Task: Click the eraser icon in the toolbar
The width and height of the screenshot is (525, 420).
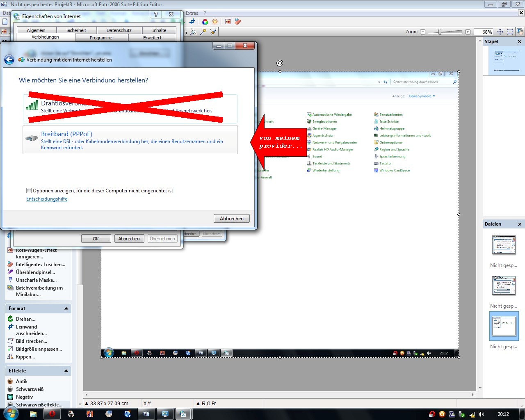Action: click(x=238, y=22)
